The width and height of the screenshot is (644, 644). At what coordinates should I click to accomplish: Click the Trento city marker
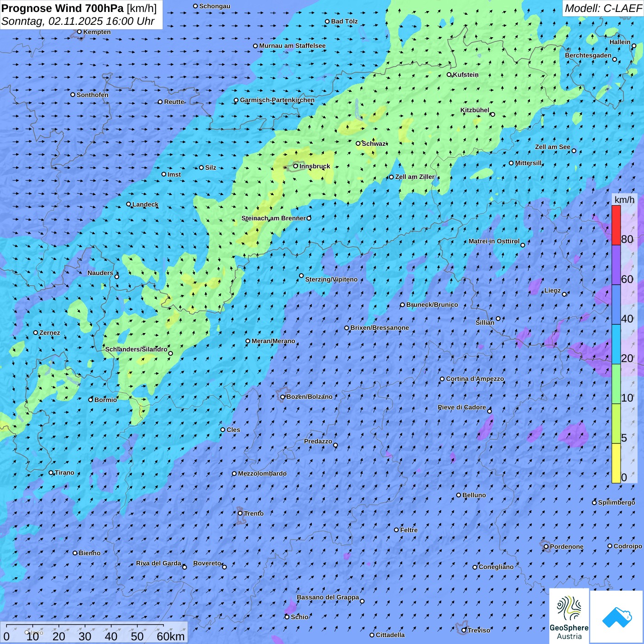240,513
